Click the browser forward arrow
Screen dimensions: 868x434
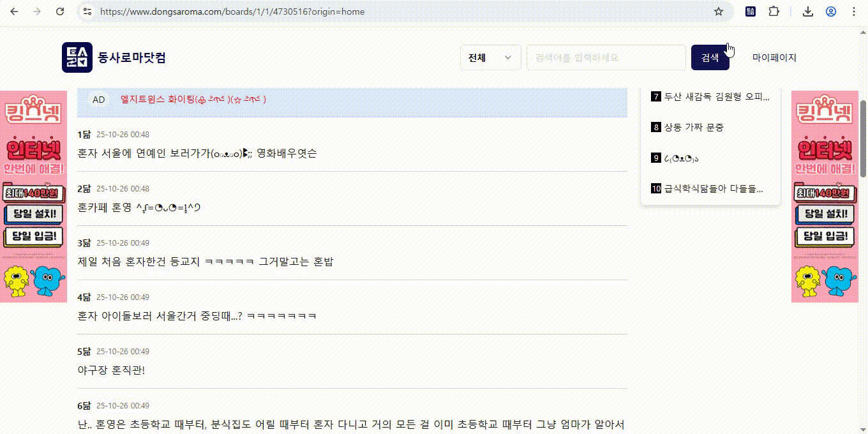click(37, 11)
